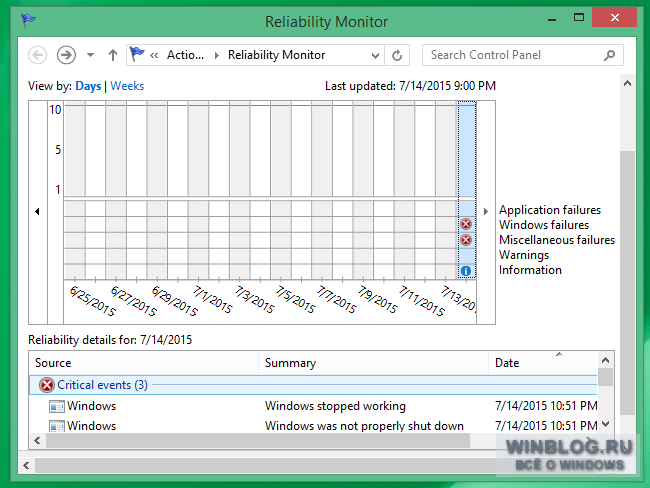650x488 pixels.
Task: Minimize the Reliability Monitor window
Action: (552, 19)
